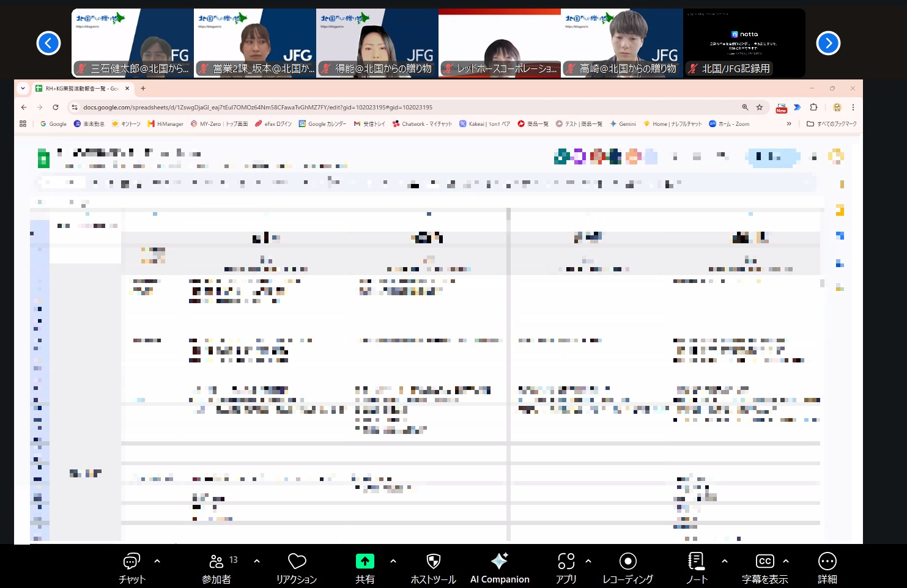Open the More details ellipsis menu
The height and width of the screenshot is (588, 907).
coord(827,561)
